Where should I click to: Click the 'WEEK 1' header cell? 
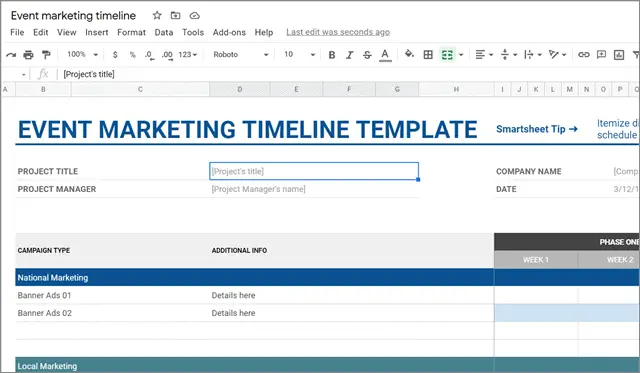pyautogui.click(x=536, y=260)
